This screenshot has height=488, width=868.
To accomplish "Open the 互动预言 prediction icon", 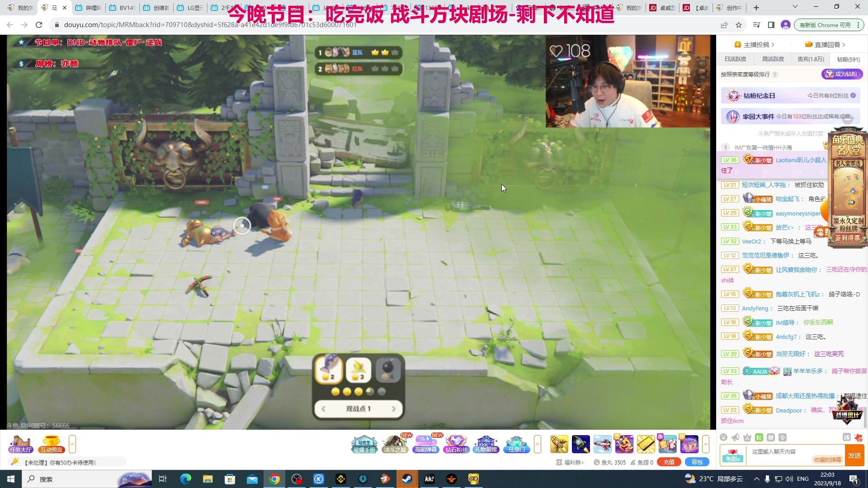I will pyautogui.click(x=51, y=444).
